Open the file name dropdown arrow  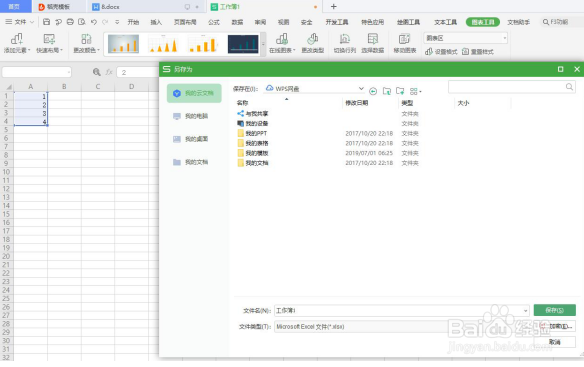[x=525, y=310]
